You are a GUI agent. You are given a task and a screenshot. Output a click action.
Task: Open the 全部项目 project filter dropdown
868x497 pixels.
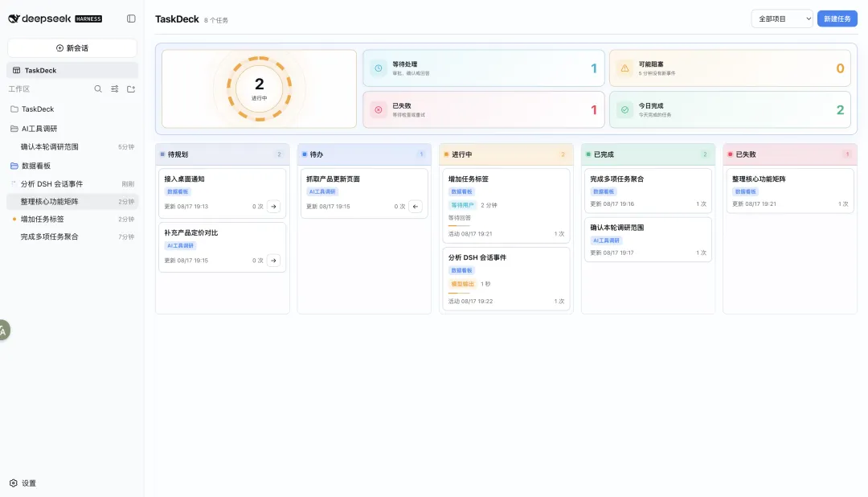point(782,18)
